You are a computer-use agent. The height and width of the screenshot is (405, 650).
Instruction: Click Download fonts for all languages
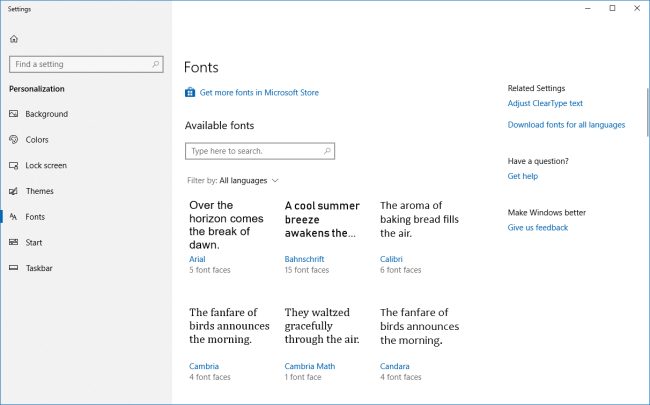pyautogui.click(x=566, y=125)
